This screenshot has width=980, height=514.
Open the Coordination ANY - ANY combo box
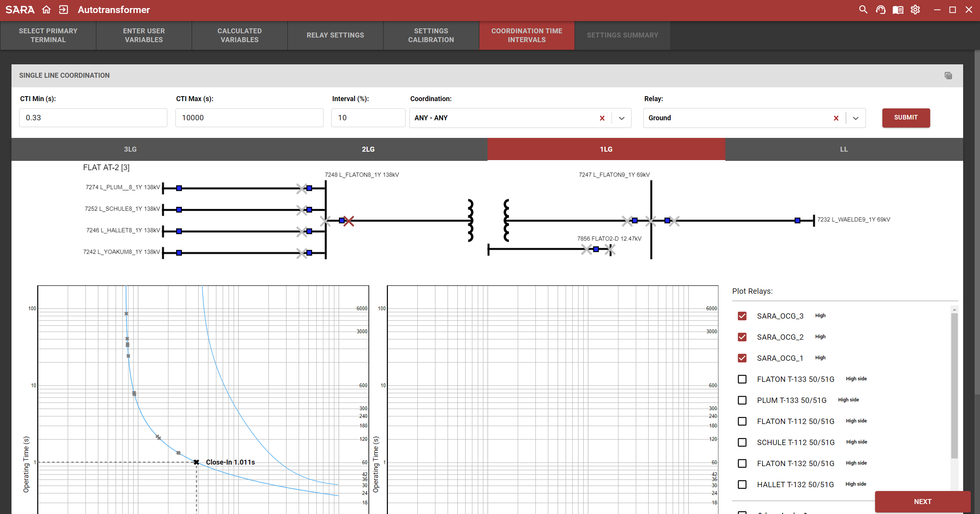click(520, 118)
